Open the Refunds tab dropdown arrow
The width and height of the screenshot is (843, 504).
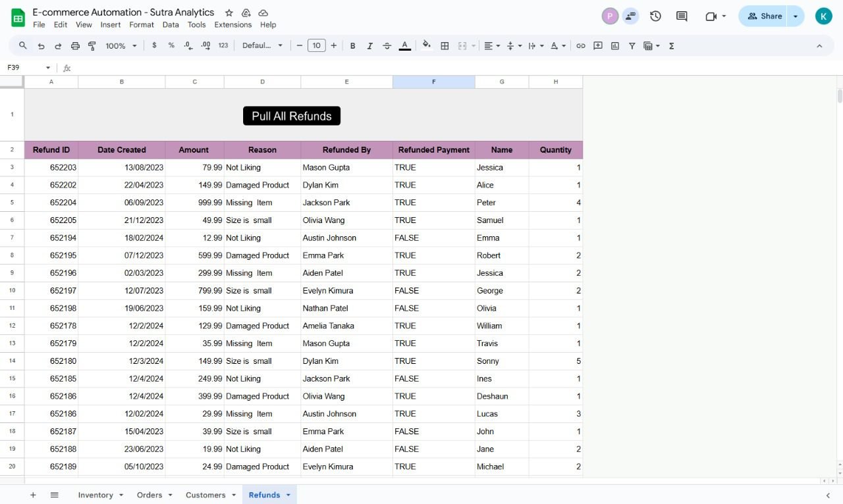click(288, 495)
